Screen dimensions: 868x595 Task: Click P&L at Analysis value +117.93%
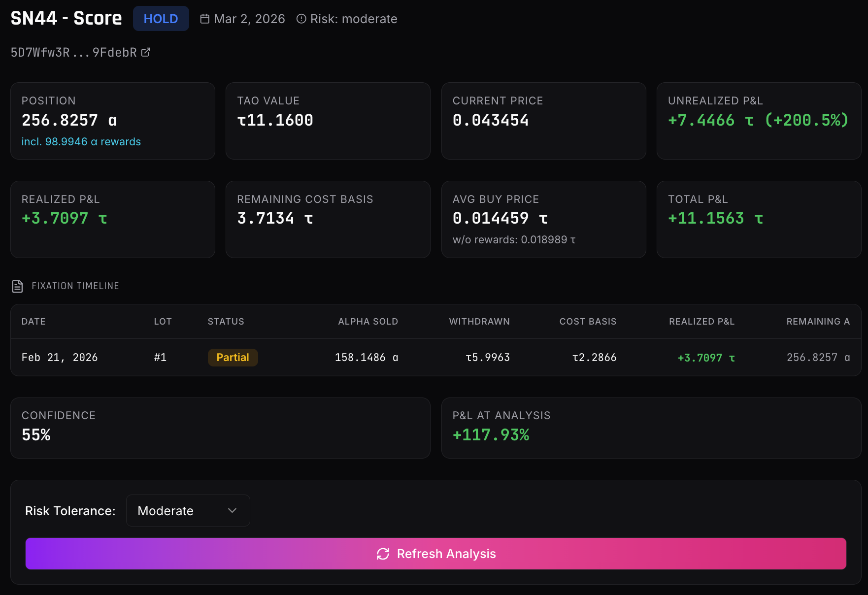491,435
